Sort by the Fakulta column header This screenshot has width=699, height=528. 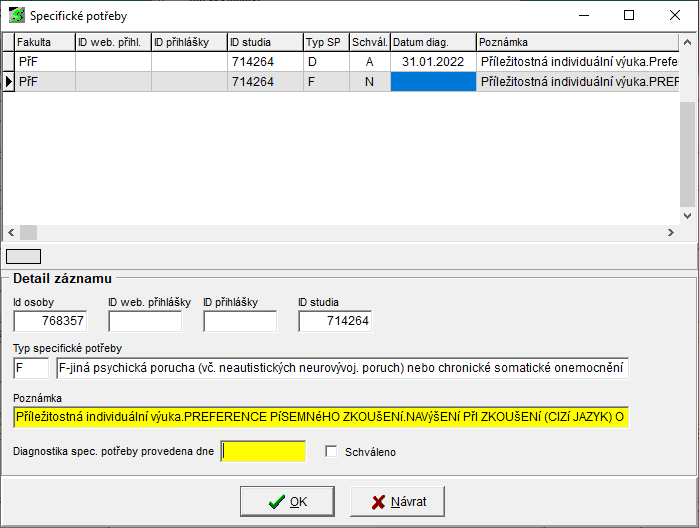(x=44, y=42)
